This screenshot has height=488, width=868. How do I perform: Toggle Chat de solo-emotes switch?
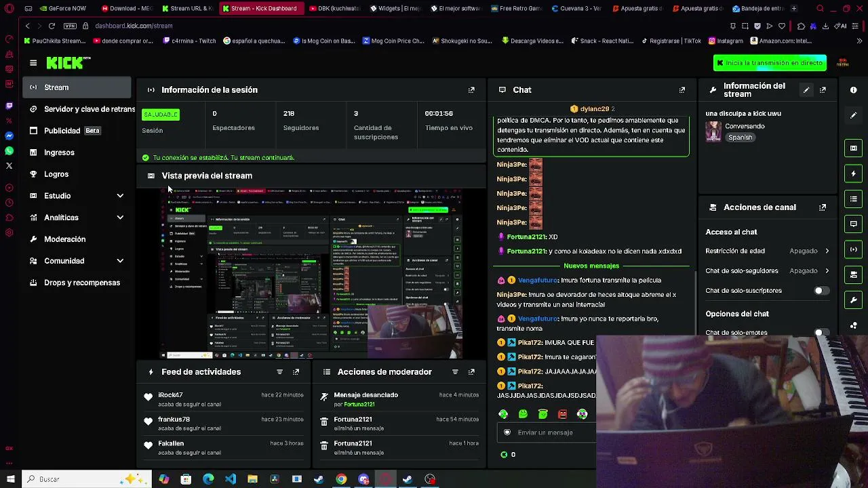821,333
